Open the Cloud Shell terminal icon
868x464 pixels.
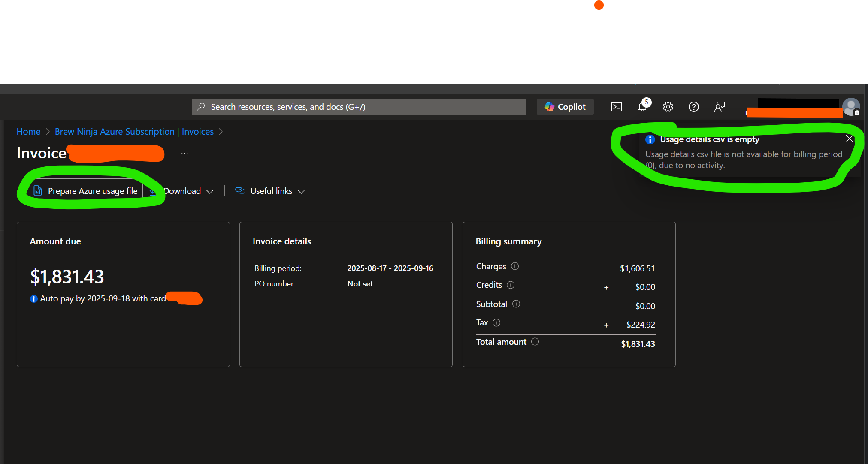click(616, 107)
